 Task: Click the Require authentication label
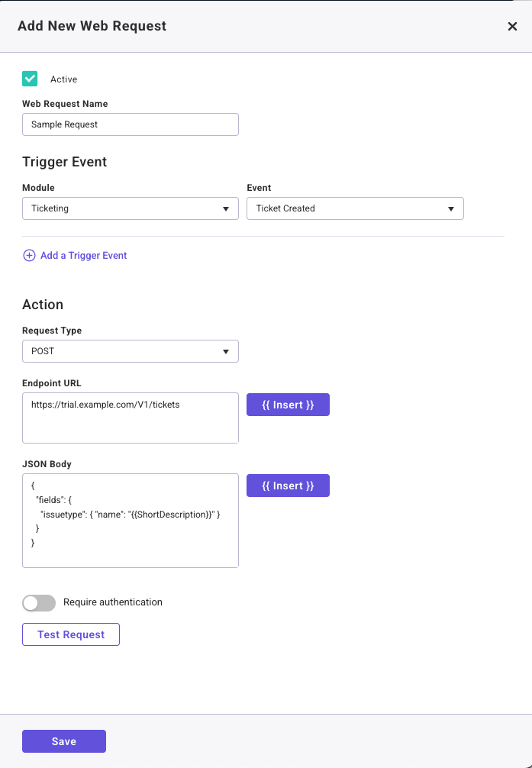click(x=113, y=602)
